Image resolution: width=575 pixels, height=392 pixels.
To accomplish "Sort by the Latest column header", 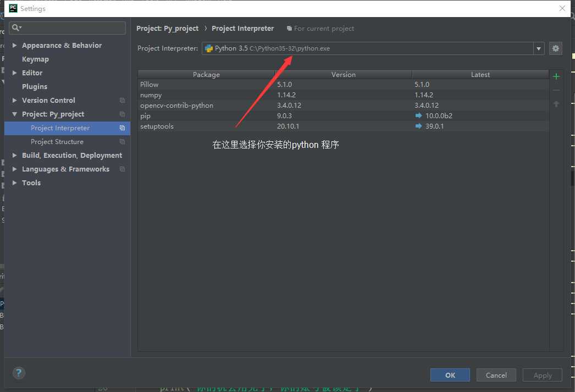I will pos(480,74).
